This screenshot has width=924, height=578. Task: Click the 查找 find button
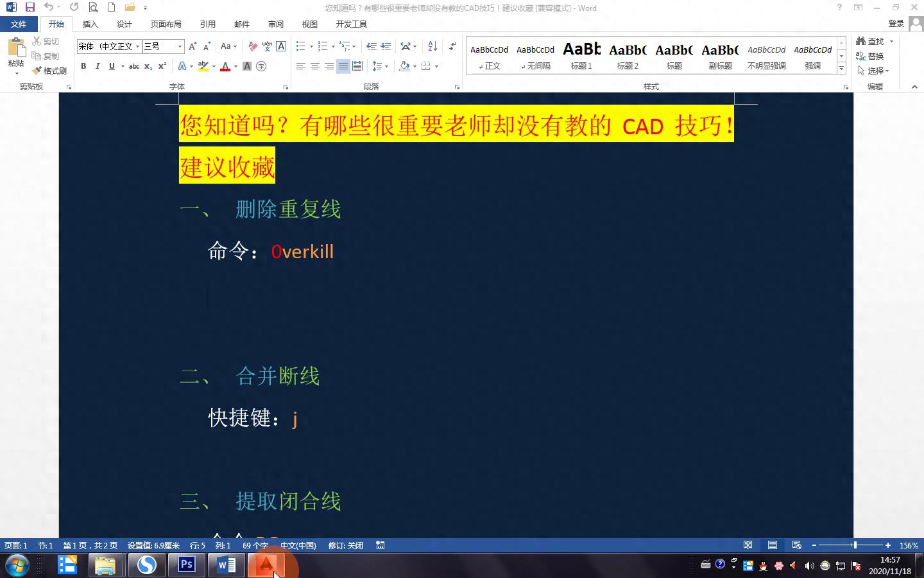point(871,41)
